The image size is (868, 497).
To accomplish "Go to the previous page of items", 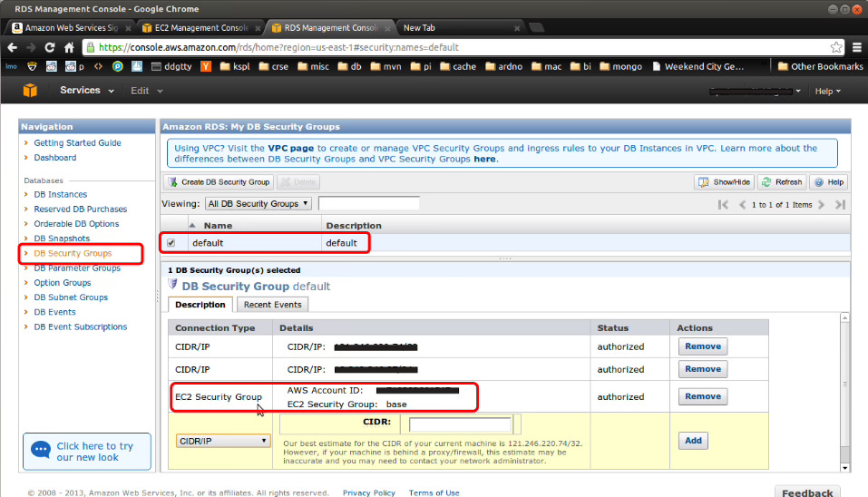I will [742, 205].
